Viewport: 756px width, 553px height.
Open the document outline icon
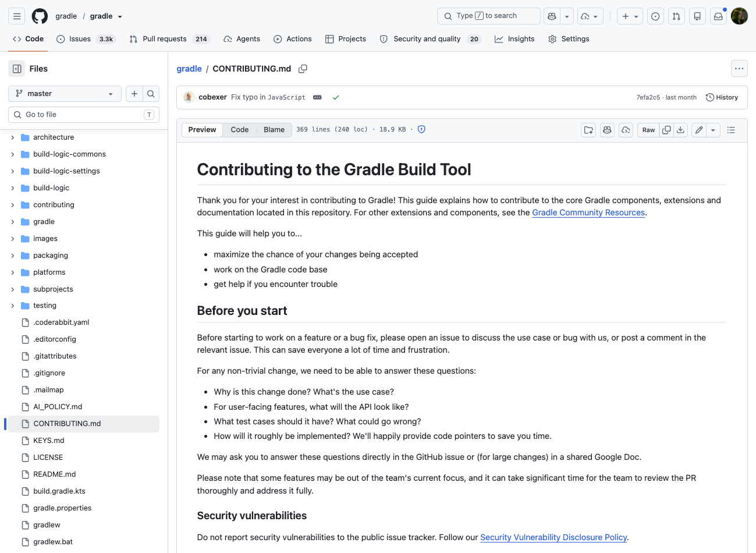(732, 130)
